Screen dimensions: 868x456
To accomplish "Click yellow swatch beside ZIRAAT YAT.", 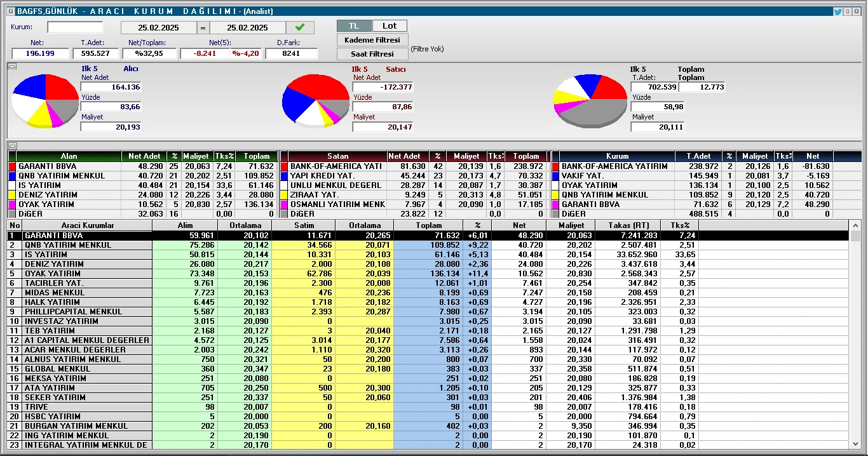I will click(x=283, y=195).
